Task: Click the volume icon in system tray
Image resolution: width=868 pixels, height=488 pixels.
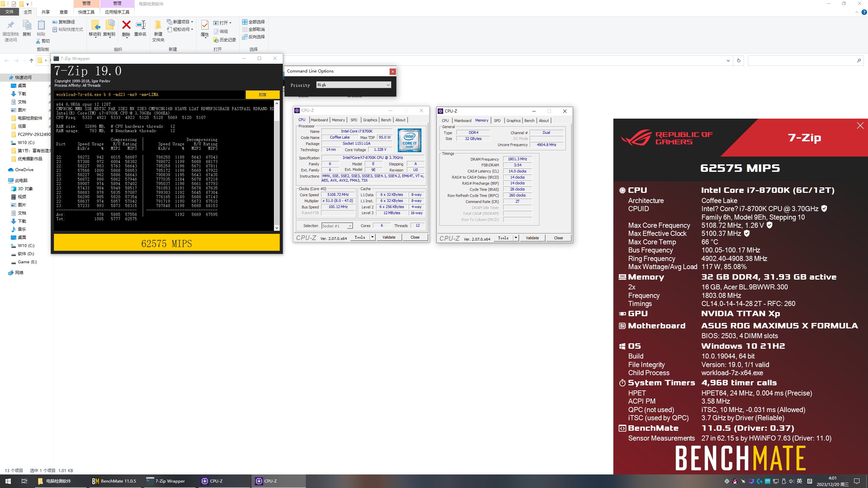Action: [791, 481]
